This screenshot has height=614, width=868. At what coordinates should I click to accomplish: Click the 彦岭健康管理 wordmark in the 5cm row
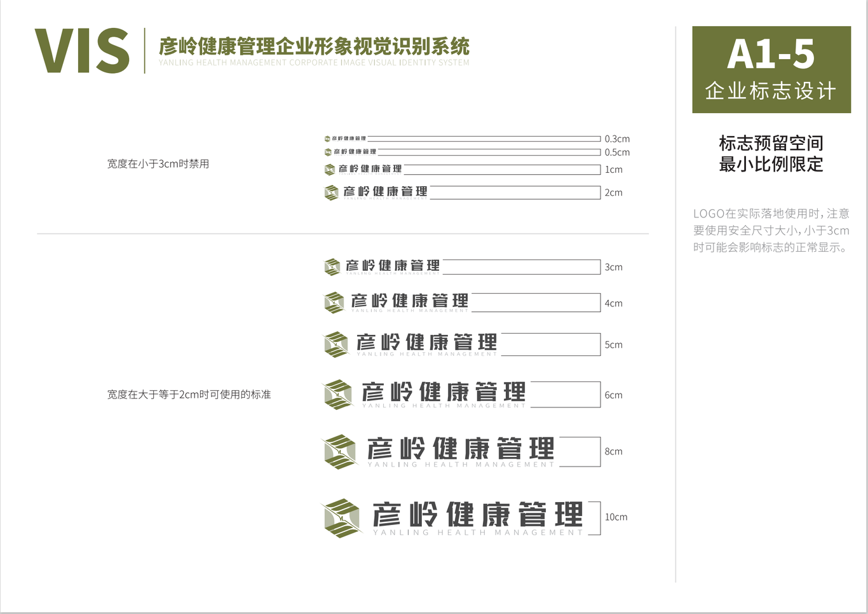coord(426,342)
